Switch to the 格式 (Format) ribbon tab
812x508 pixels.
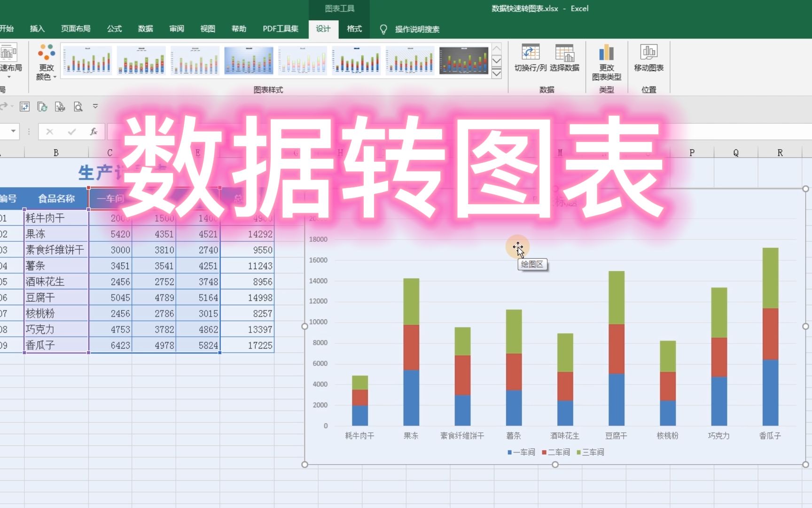click(353, 29)
